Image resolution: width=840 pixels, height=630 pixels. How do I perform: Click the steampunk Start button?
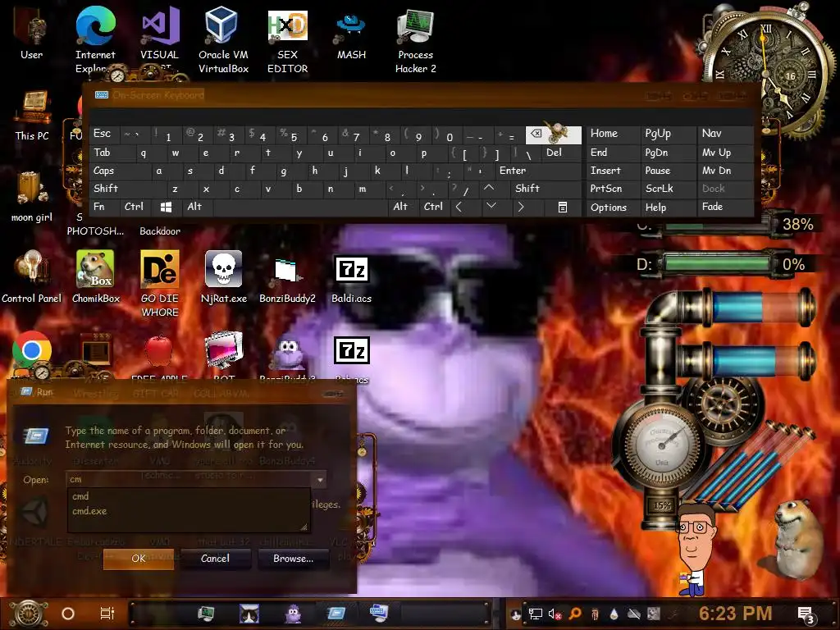(x=29, y=614)
